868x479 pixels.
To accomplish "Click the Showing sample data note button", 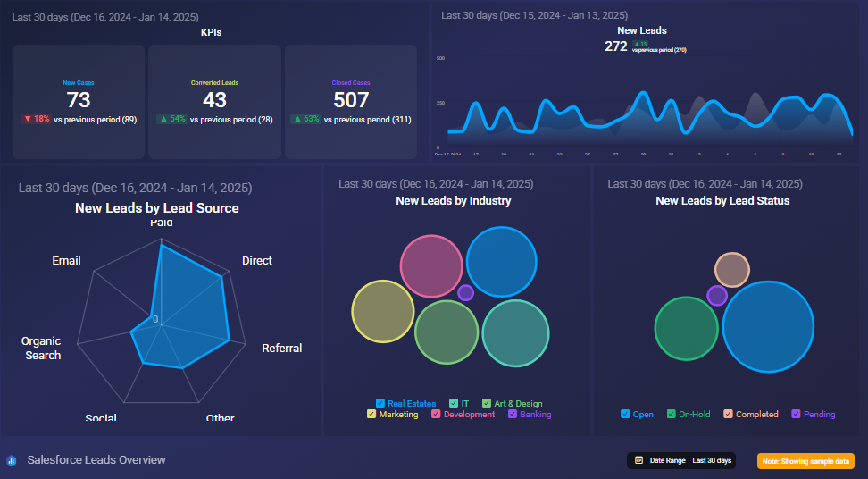I will click(x=805, y=461).
